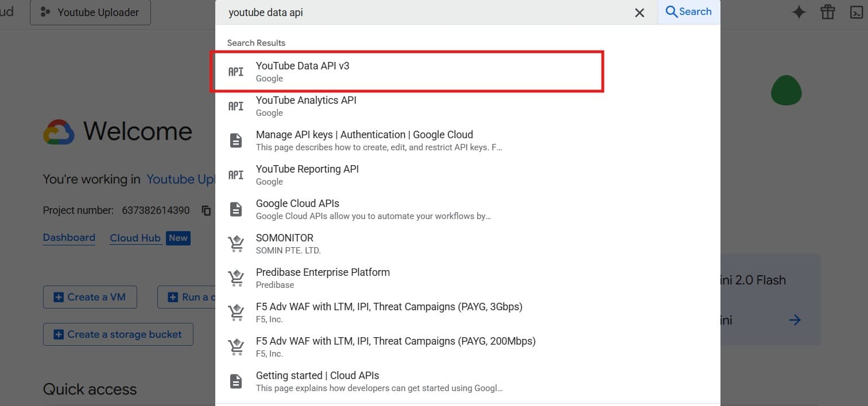868x406 pixels.
Task: Open Getting started Cloud APIs result
Action: 467,381
